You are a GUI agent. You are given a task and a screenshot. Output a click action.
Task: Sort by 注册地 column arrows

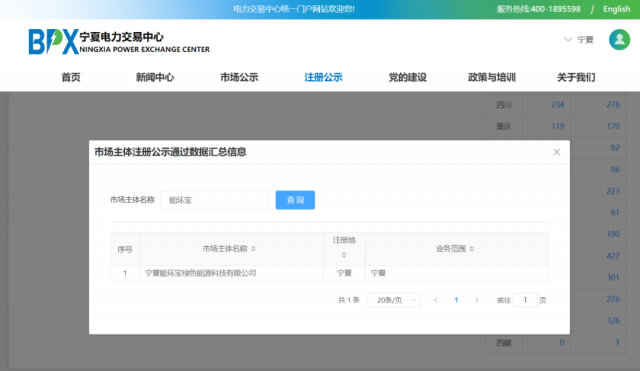344,255
